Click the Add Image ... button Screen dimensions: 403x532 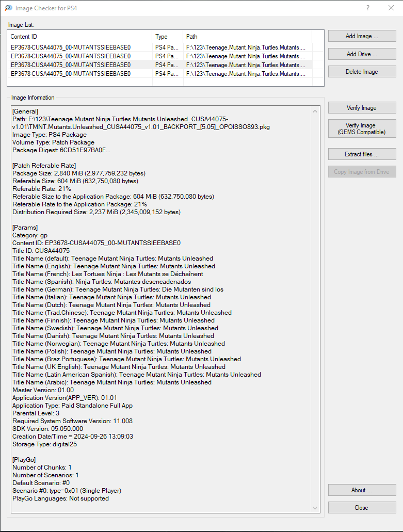362,36
